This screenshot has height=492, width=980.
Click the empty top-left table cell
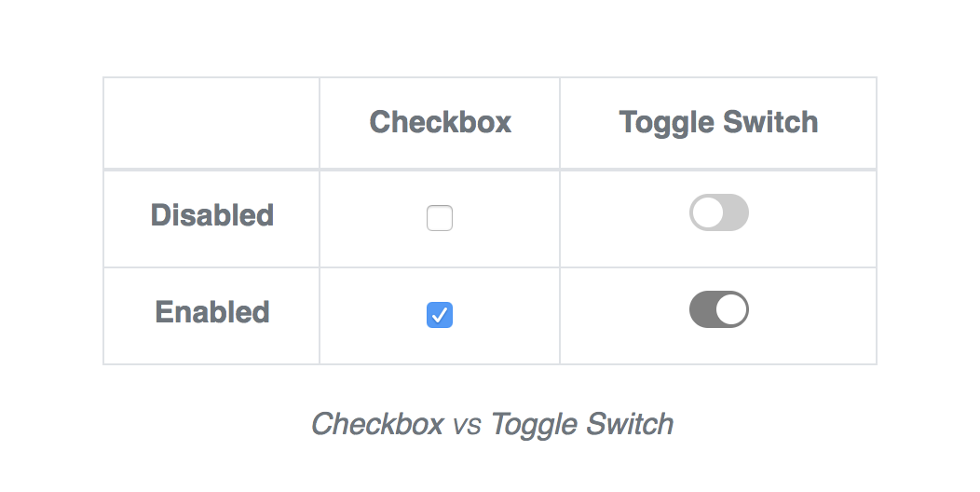tap(211, 123)
